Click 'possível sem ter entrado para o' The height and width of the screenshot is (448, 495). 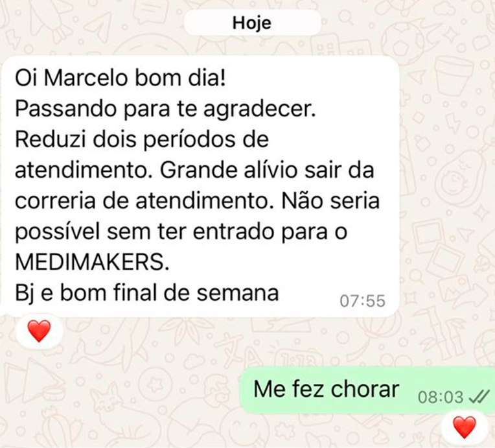click(181, 232)
